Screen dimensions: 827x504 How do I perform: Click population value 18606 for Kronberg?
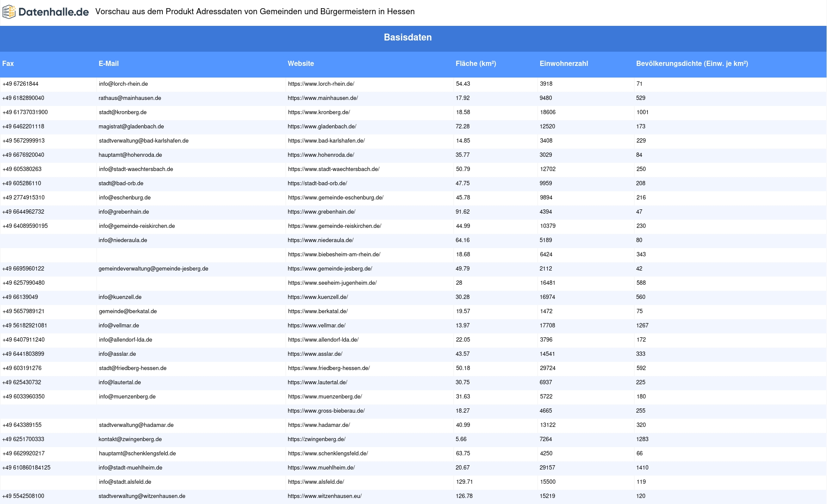click(x=548, y=112)
